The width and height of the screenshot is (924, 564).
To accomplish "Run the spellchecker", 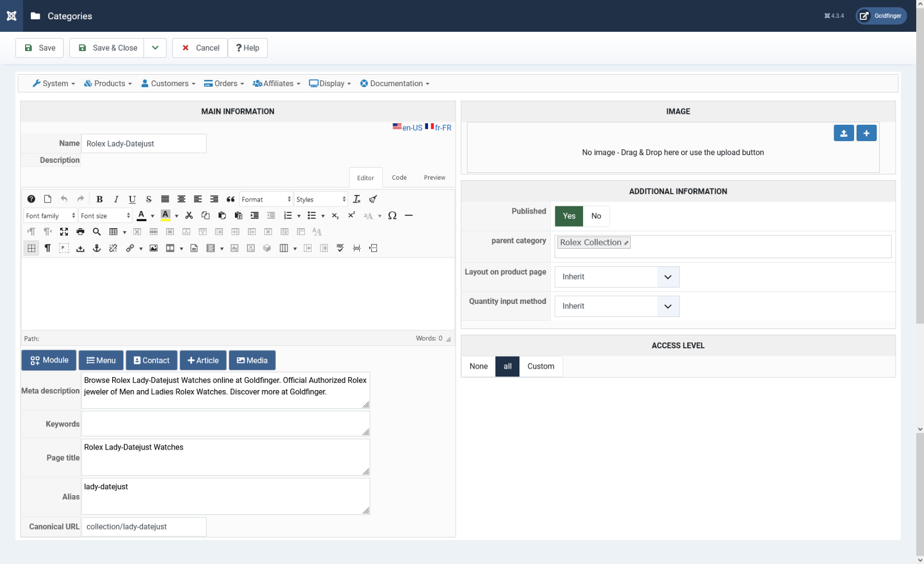I will point(340,248).
